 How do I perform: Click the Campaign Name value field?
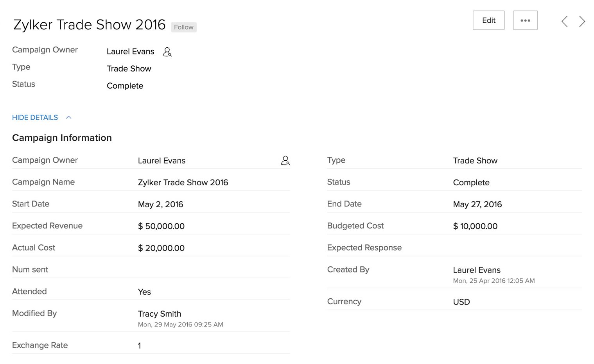(183, 183)
